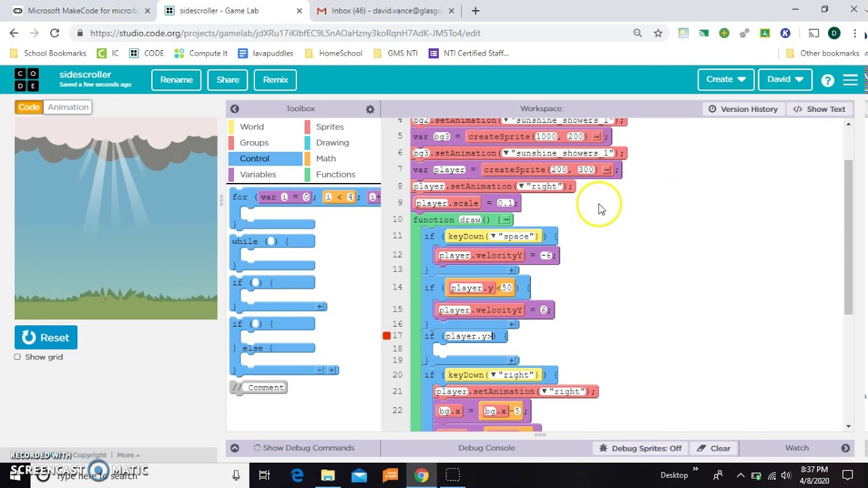Open the School Bookmarks folder
The width and height of the screenshot is (868, 488).
point(48,53)
